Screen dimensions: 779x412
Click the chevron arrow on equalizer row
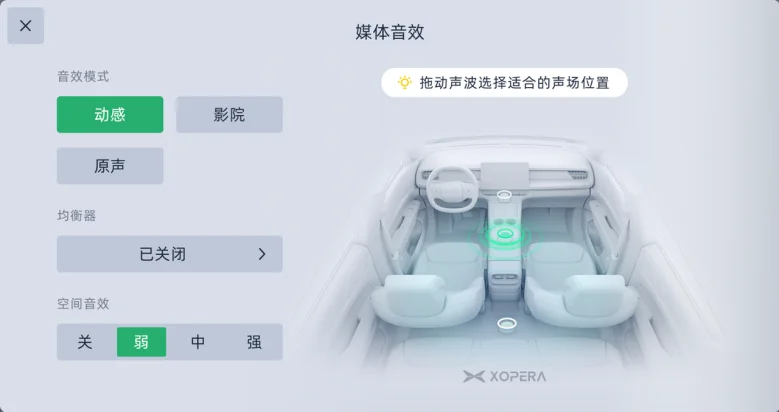tap(262, 254)
